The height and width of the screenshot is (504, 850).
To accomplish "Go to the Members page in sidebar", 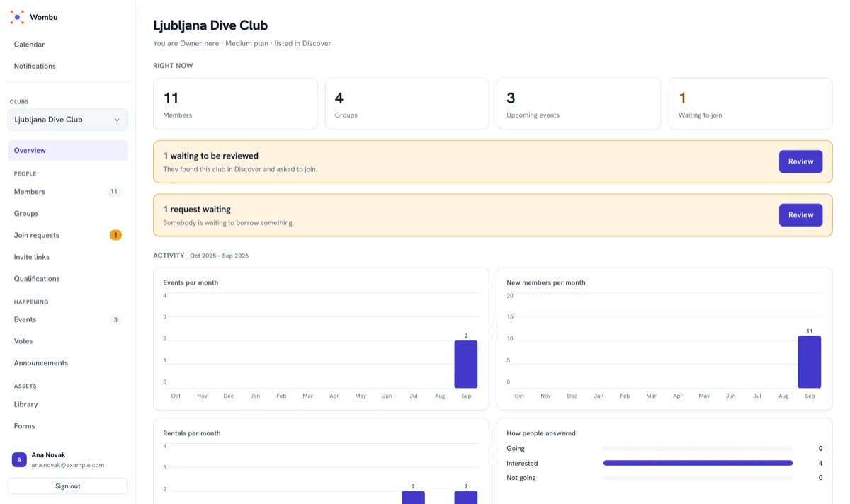I will [68, 192].
